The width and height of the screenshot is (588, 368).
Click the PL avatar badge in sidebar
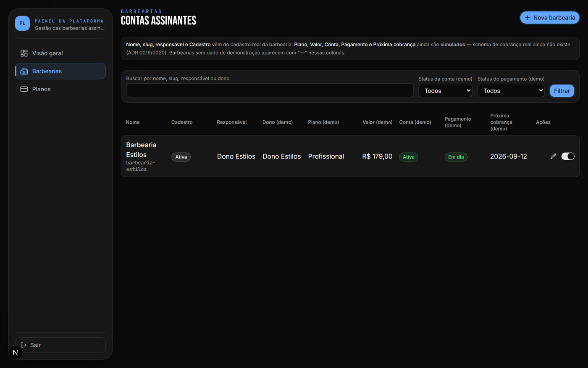coord(22,23)
